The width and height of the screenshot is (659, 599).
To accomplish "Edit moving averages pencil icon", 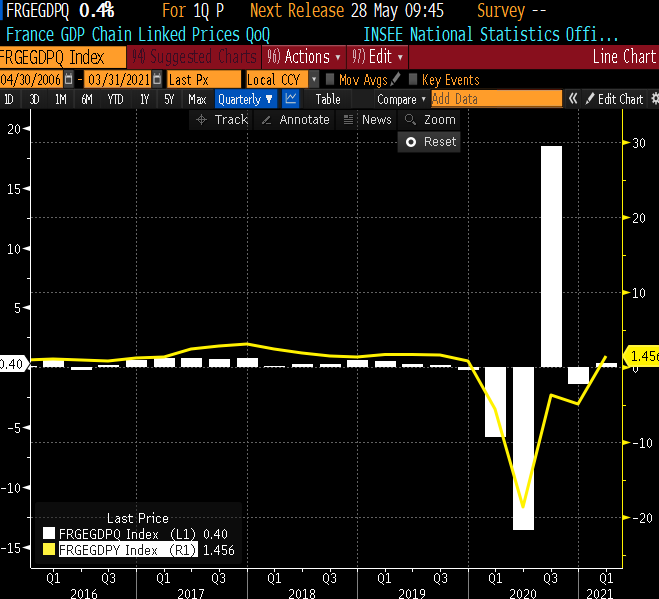I will pyautogui.click(x=396, y=79).
